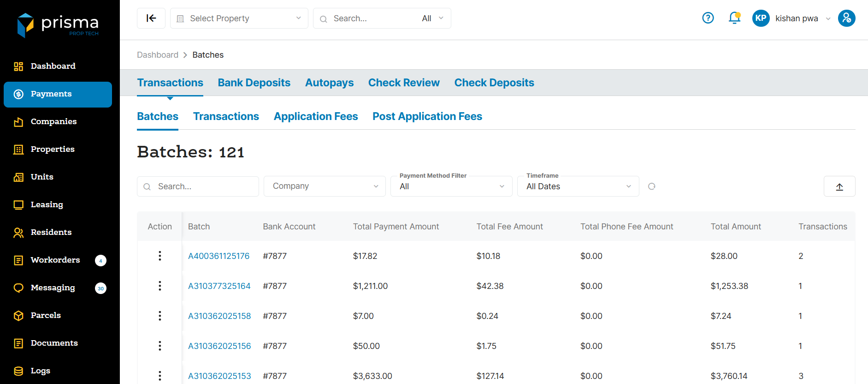Click the refresh icon beside Timeframe

click(651, 186)
